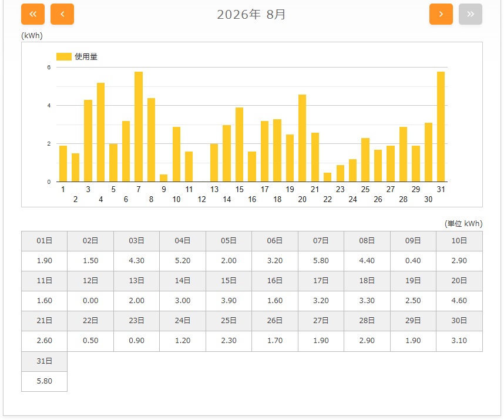Click the 0.00 value under 12日

click(90, 300)
